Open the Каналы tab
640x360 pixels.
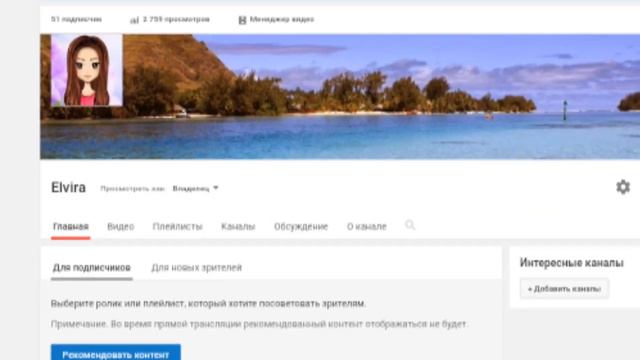click(x=238, y=227)
